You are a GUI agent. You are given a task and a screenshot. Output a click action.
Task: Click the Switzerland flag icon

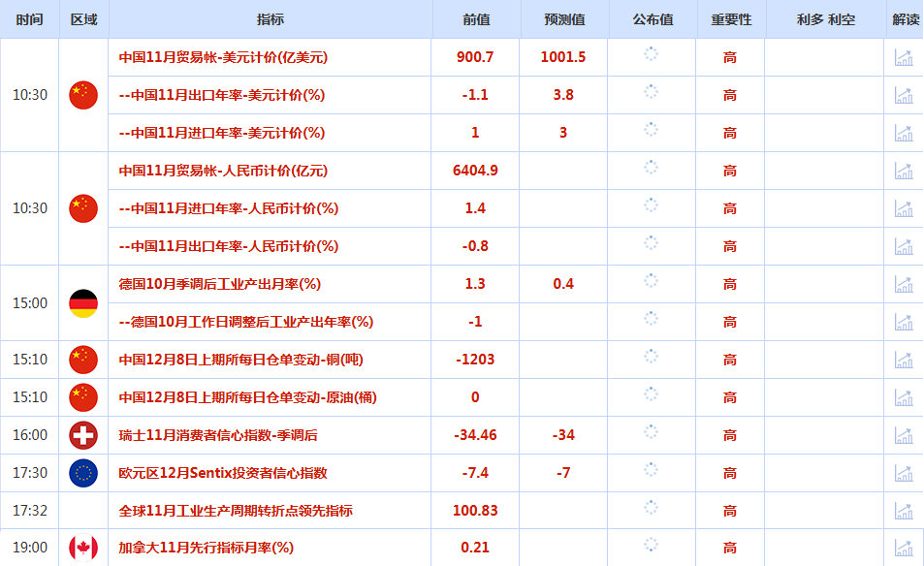coord(82,435)
